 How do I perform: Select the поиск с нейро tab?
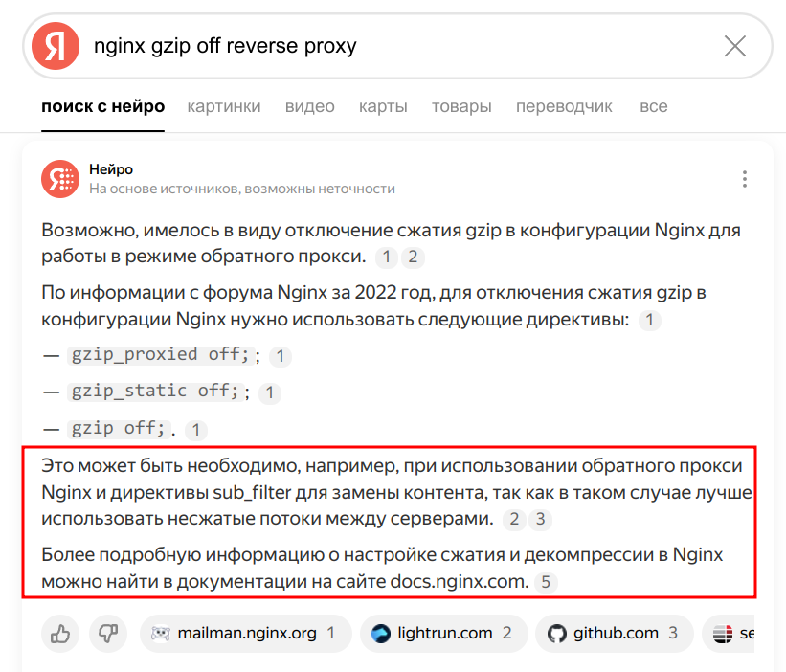pos(102,106)
